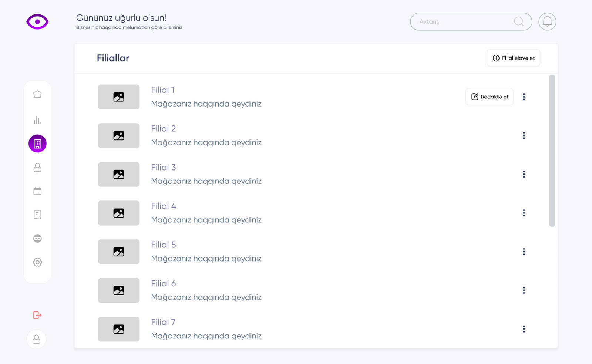The width and height of the screenshot is (592, 364).
Task: Click the red logout icon
Action: (37, 315)
